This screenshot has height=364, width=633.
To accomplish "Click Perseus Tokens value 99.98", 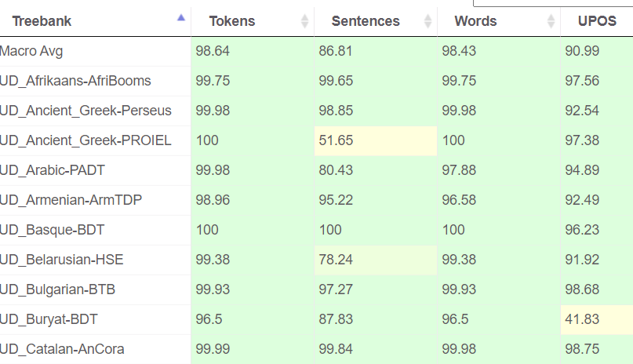I will click(213, 111).
